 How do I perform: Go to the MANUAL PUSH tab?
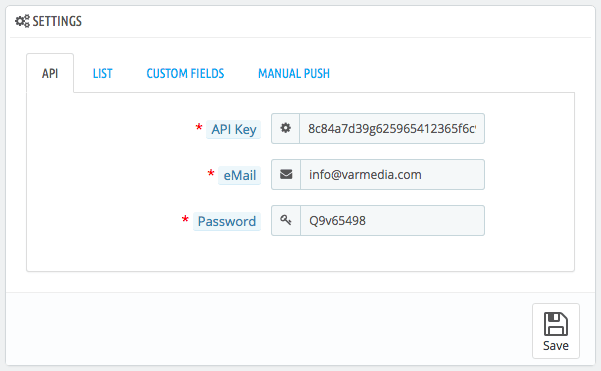[x=294, y=73]
